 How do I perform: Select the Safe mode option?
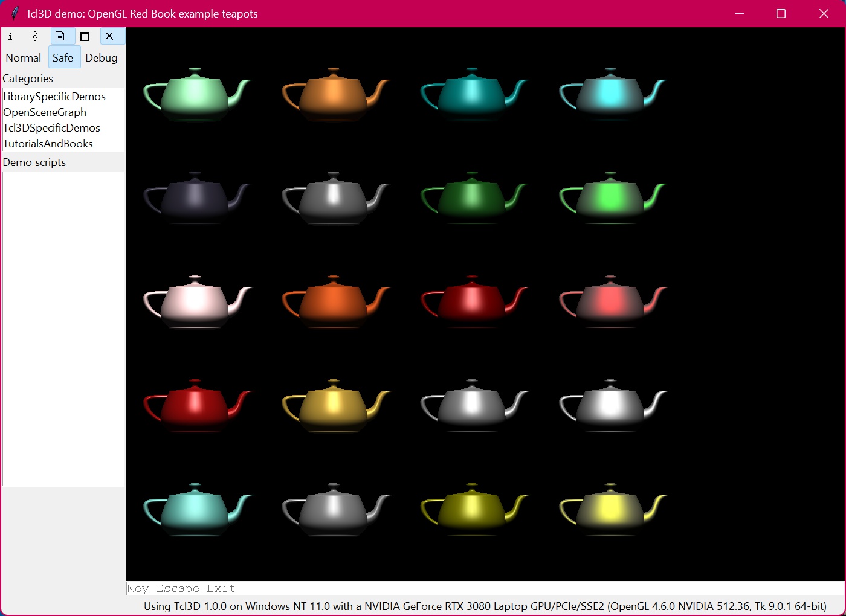[x=63, y=58]
